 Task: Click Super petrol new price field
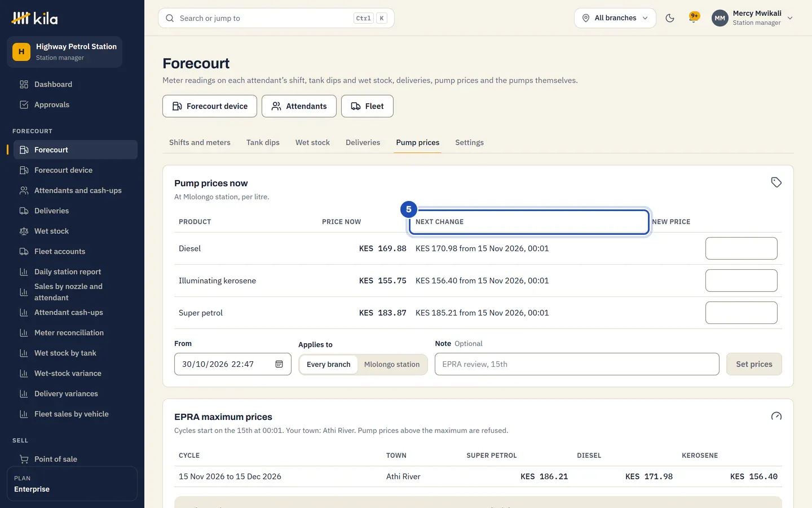click(741, 313)
